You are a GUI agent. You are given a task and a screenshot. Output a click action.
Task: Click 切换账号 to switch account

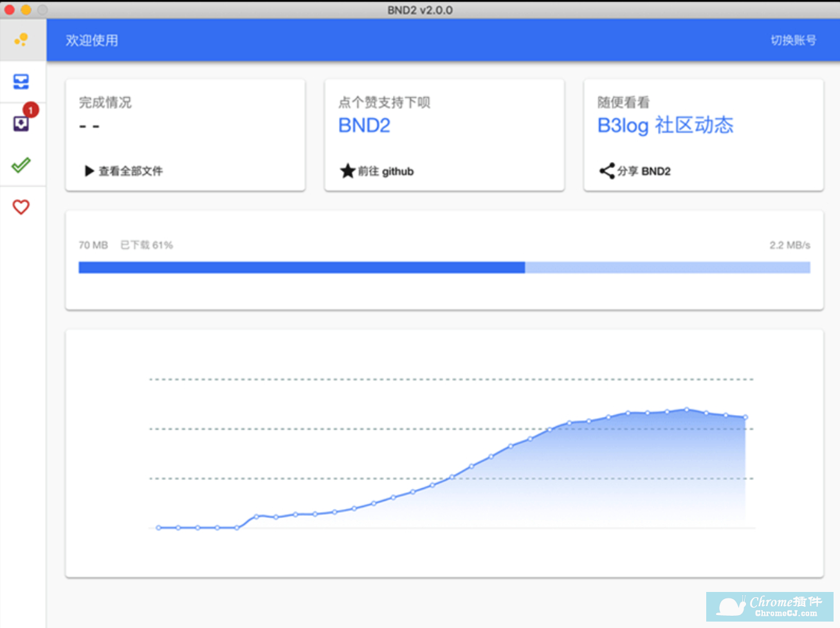pyautogui.click(x=794, y=41)
